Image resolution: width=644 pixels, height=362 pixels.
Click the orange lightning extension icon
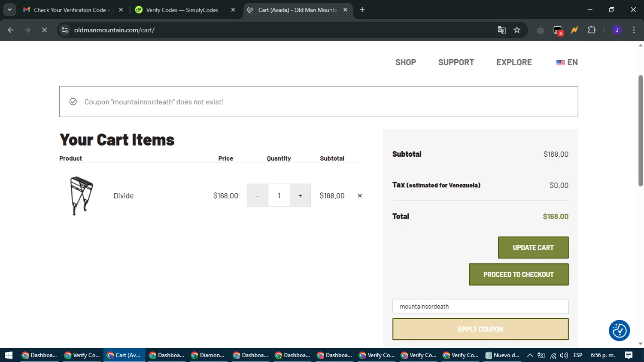[x=574, y=30]
